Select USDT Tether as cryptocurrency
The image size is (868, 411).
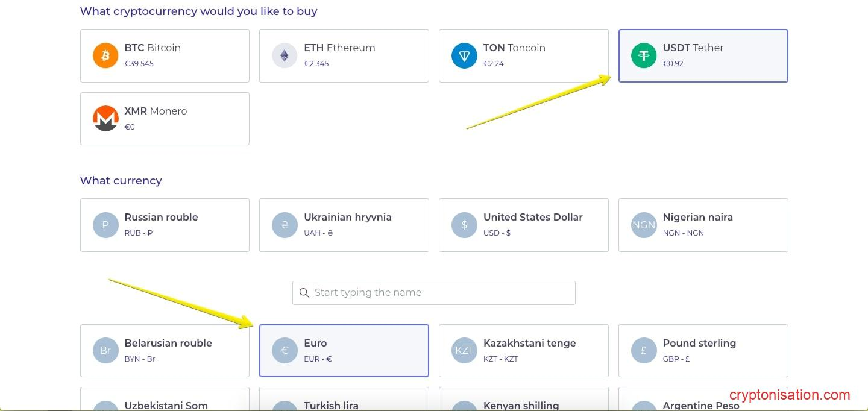[x=703, y=55]
